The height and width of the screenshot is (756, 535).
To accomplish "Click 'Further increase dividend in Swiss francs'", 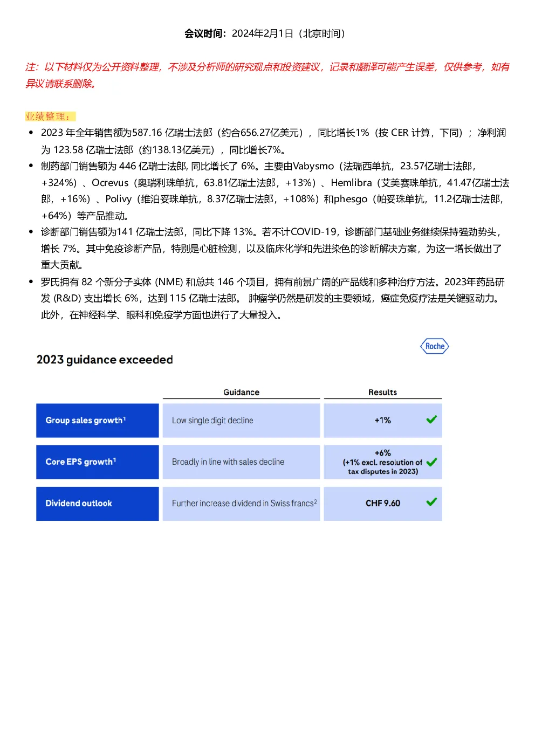I will coord(244,503).
